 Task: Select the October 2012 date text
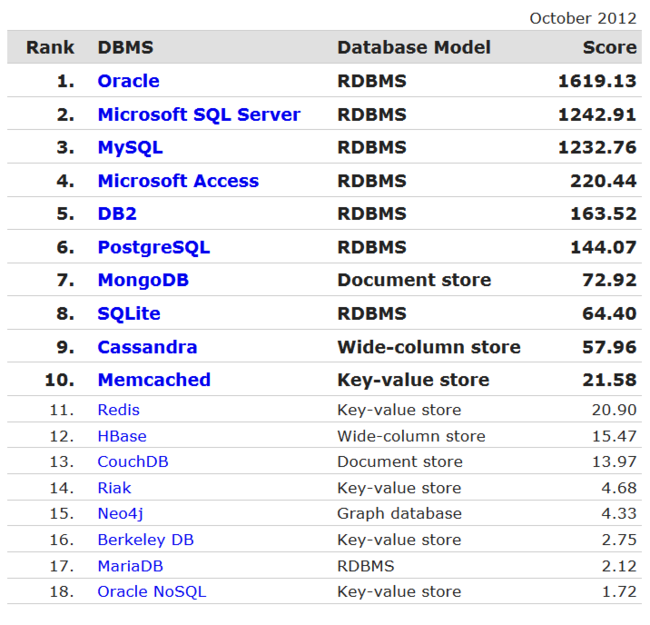point(583,18)
